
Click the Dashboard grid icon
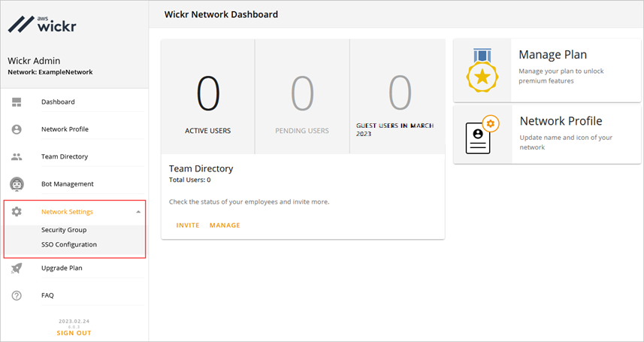[17, 102]
